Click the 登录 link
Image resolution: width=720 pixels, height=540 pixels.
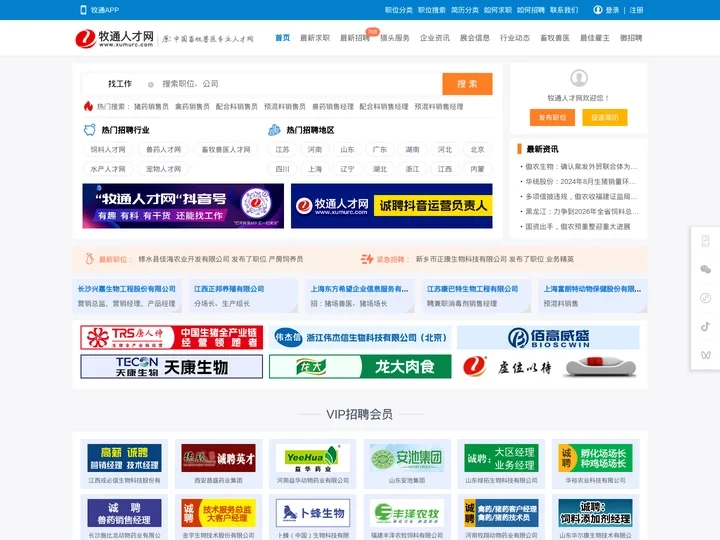pos(612,10)
